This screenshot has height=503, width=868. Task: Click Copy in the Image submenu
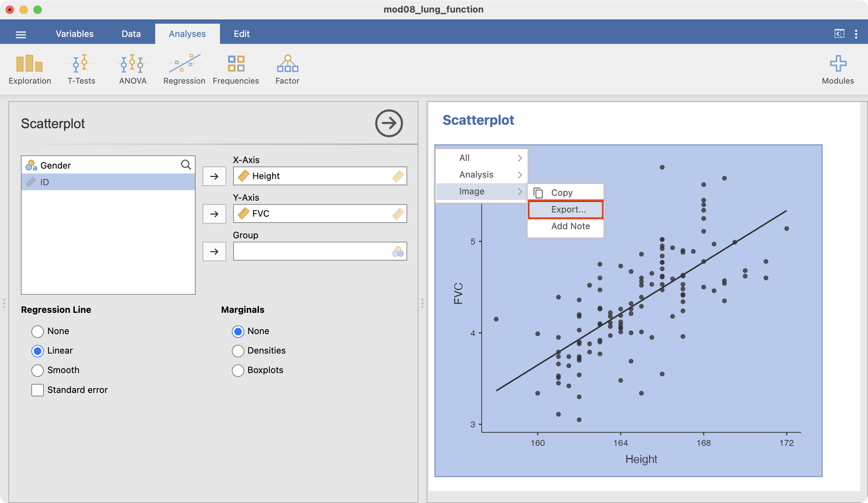pyautogui.click(x=561, y=193)
